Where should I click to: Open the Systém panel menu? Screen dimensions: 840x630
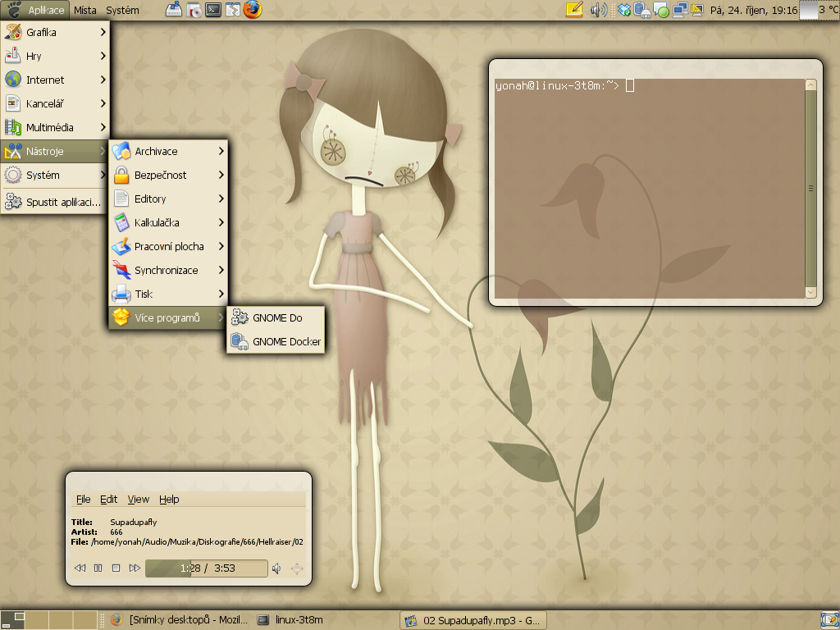[122, 10]
